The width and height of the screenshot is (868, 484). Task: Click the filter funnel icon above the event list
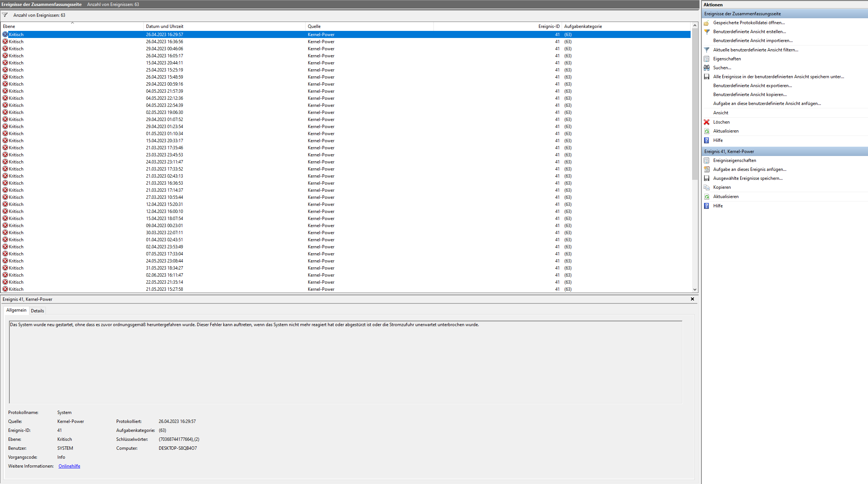click(x=5, y=15)
